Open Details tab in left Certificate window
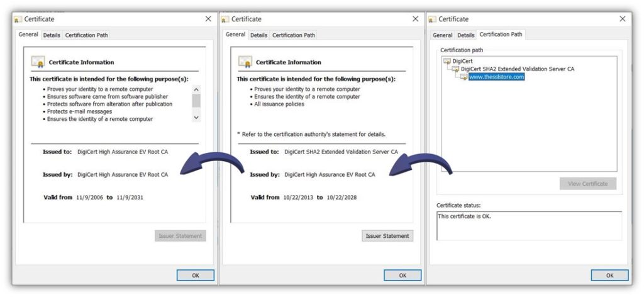This screenshot has height=297, width=644. [x=52, y=35]
